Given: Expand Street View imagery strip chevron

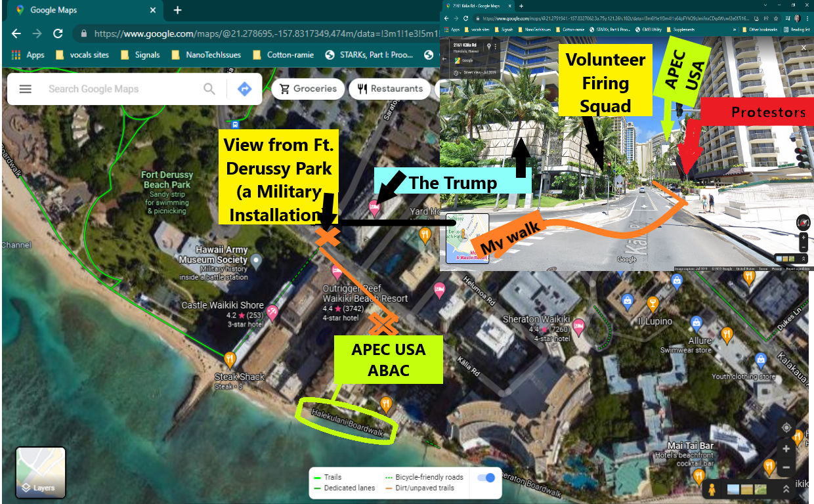Looking at the screenshot, I should coord(803,259).
